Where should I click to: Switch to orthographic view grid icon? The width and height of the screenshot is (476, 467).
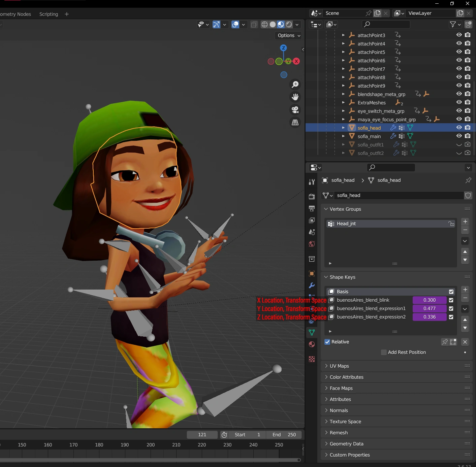point(295,123)
